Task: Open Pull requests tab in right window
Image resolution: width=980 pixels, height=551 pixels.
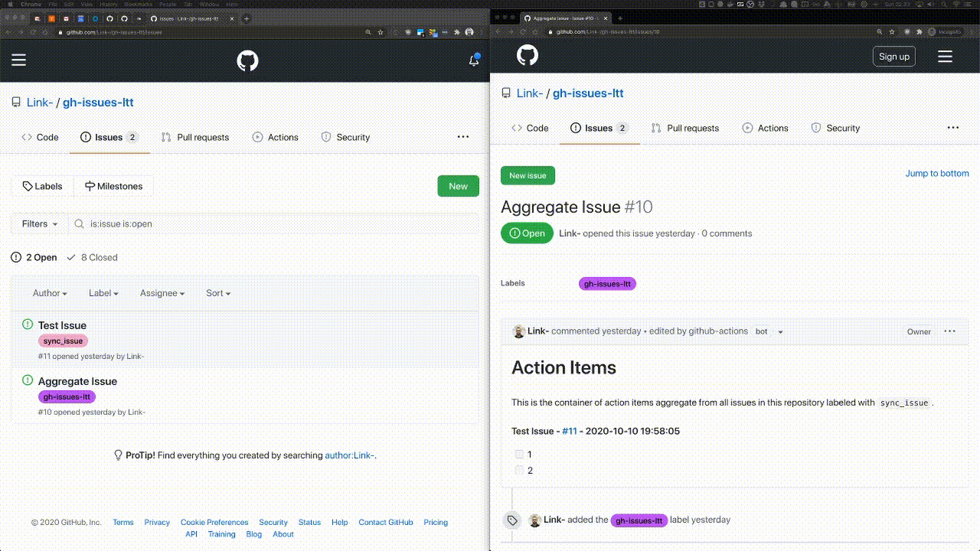Action: (x=685, y=128)
